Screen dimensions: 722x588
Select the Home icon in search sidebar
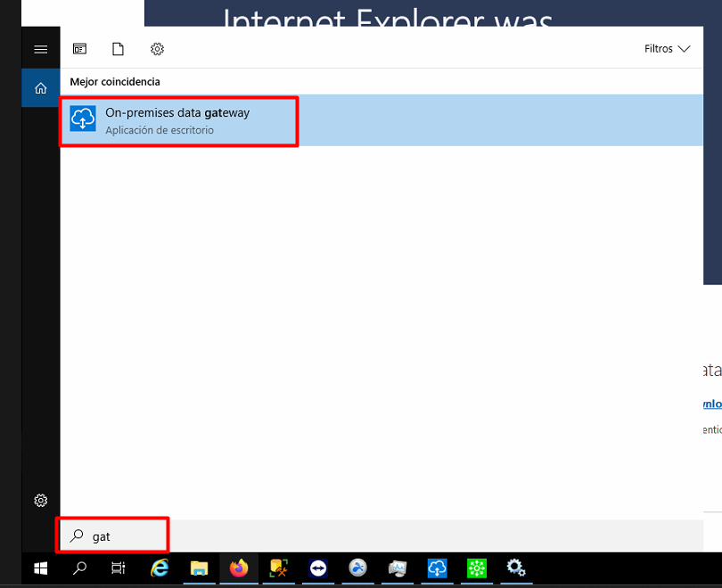pos(40,88)
